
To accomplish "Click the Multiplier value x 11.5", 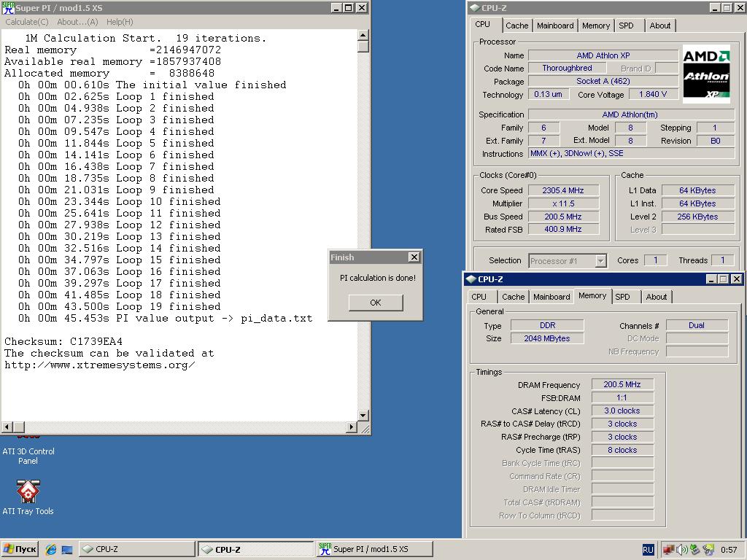I will tap(563, 203).
